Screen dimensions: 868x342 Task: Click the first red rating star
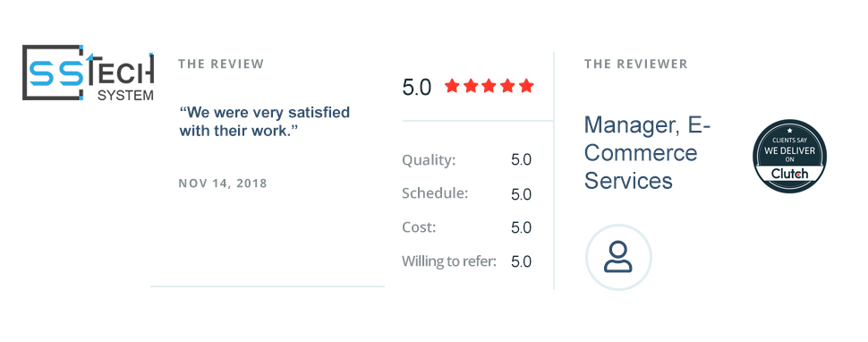452,86
